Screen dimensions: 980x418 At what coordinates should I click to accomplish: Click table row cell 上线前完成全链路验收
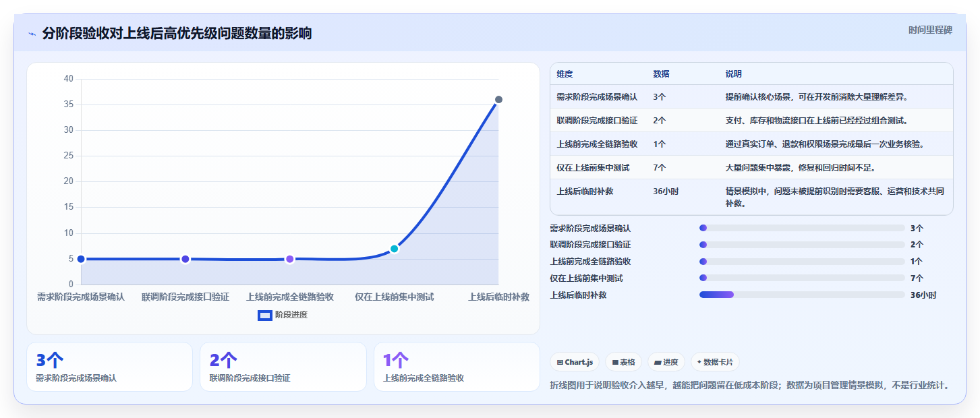point(597,144)
